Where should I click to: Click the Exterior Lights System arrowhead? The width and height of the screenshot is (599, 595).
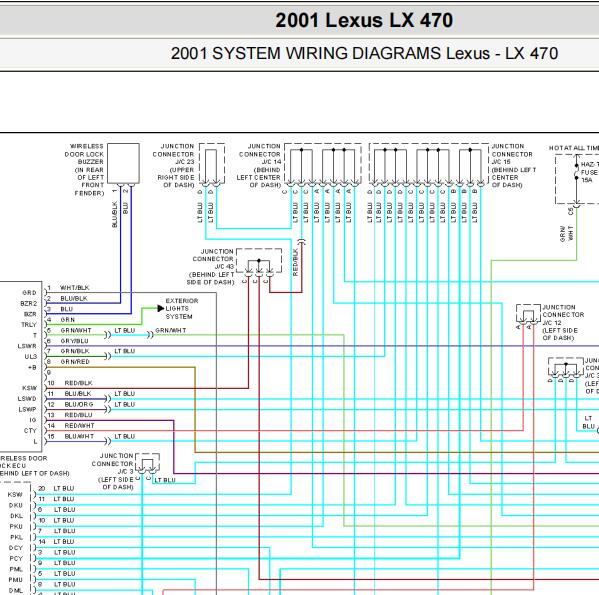[x=161, y=308]
